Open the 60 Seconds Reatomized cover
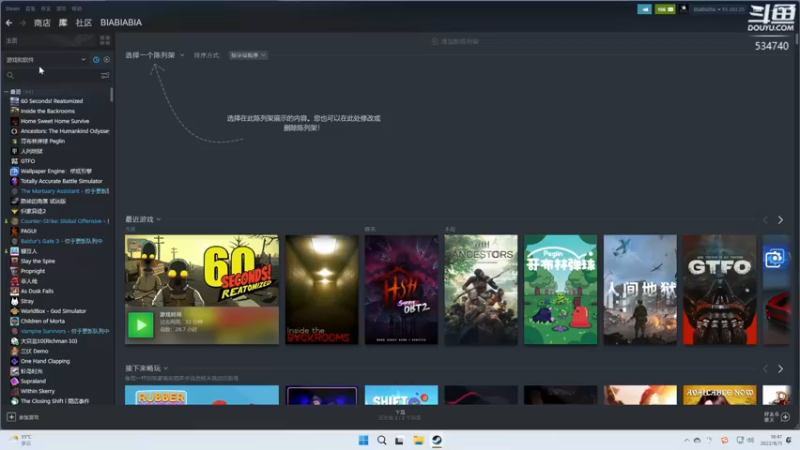The image size is (800, 450). coord(202,271)
